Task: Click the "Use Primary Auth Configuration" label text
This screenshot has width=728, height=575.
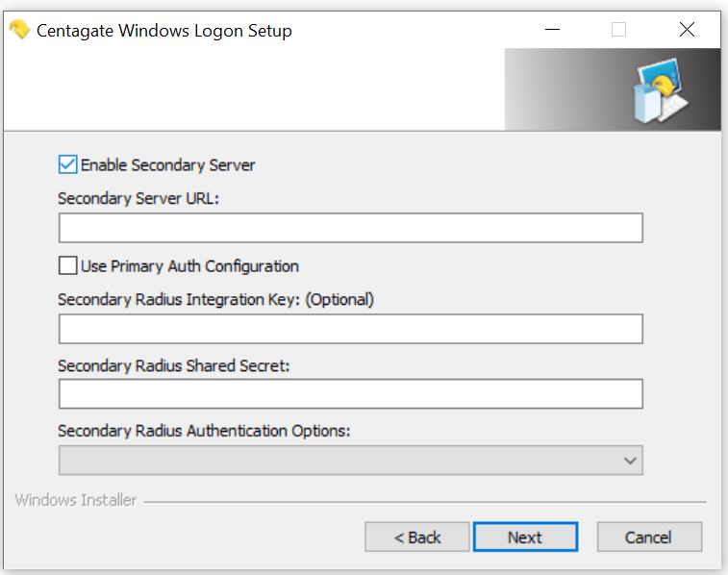Action: click(189, 266)
